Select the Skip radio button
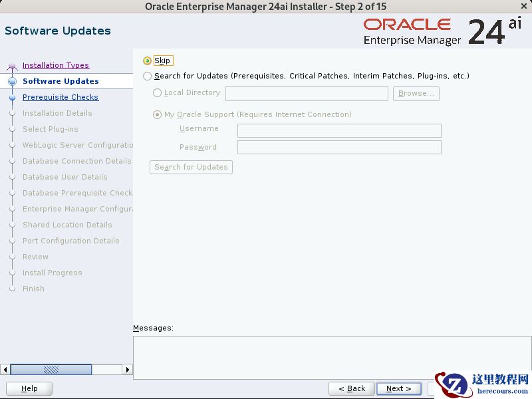This screenshot has width=532, height=399. 147,61
